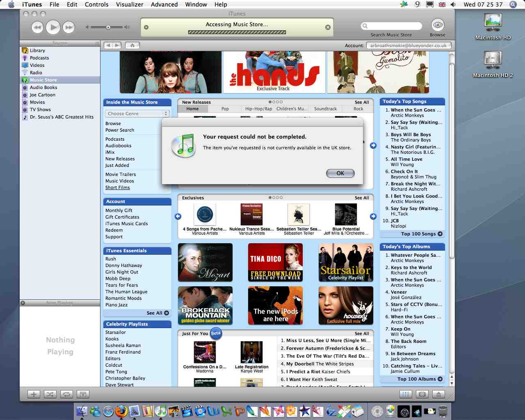Viewport: 525px width, 420px height.
Task: Collapse the Now Playing artwork panel
Action: [x=23, y=303]
